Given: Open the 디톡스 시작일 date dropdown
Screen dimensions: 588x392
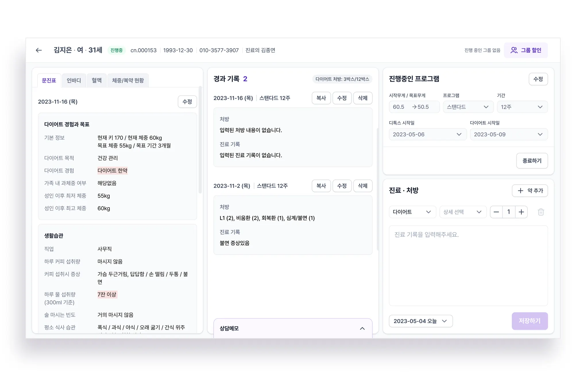Looking at the screenshot, I should (x=427, y=134).
